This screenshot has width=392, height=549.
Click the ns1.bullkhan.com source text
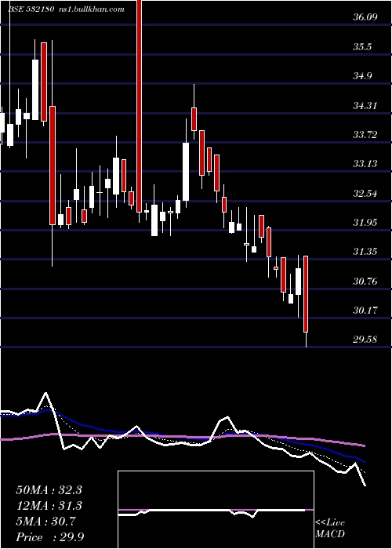pyautogui.click(x=93, y=9)
